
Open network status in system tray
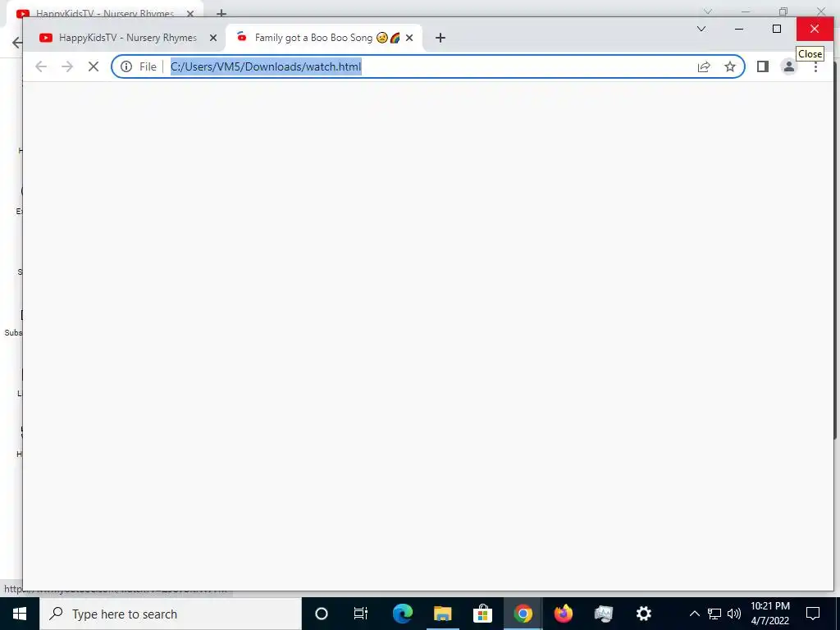(x=714, y=614)
